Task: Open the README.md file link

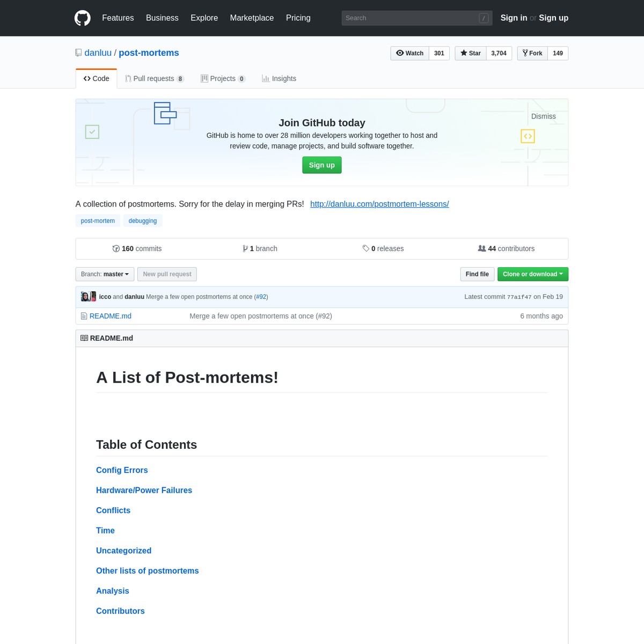Action: coord(111,316)
